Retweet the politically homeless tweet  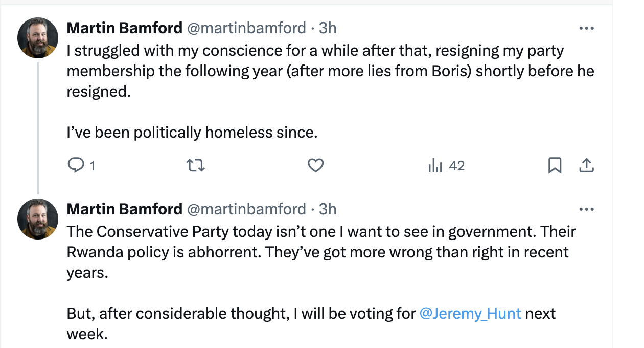pos(195,165)
